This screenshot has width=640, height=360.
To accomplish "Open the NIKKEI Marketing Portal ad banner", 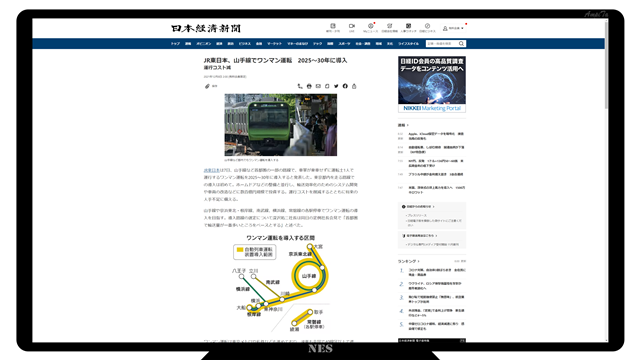I will pyautogui.click(x=432, y=84).
